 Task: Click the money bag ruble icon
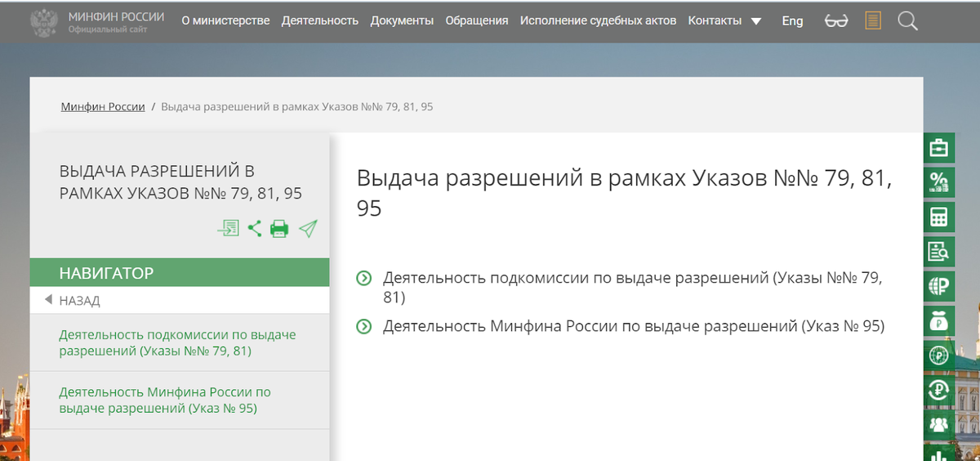click(939, 321)
